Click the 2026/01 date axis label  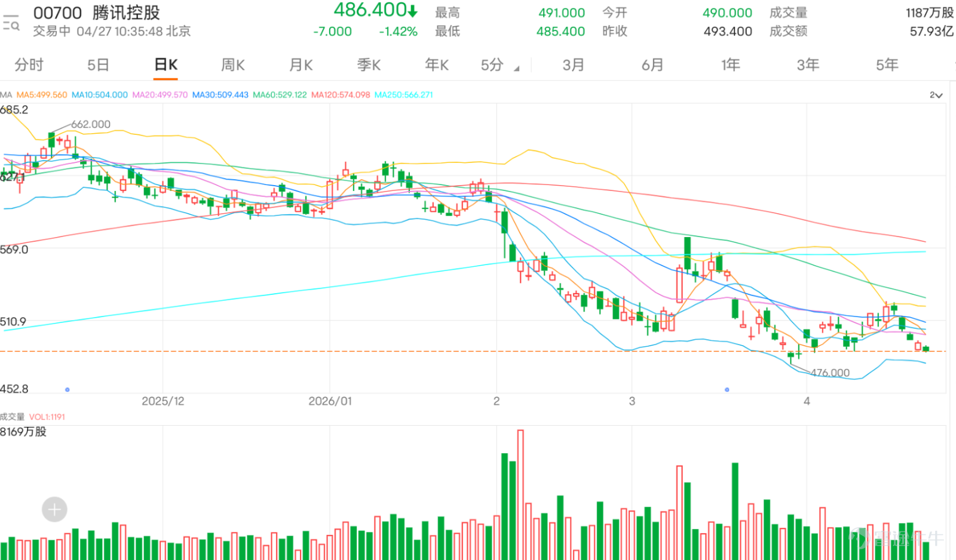pyautogui.click(x=330, y=401)
